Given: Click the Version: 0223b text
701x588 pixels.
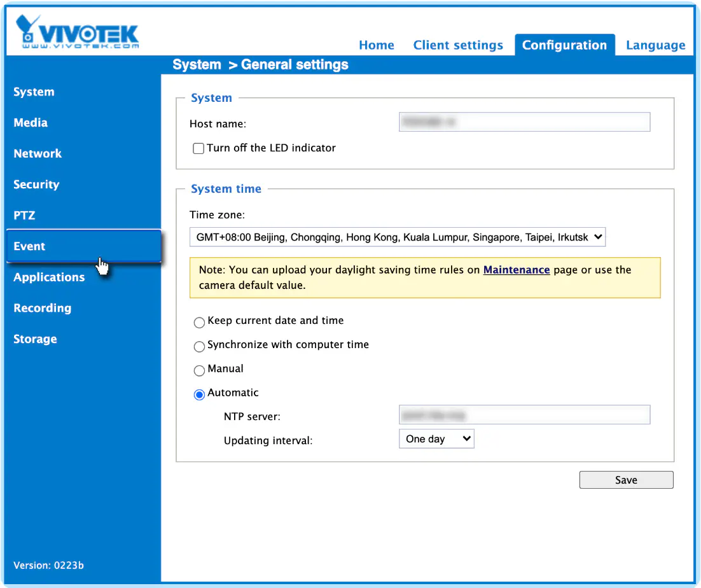Looking at the screenshot, I should [x=49, y=565].
